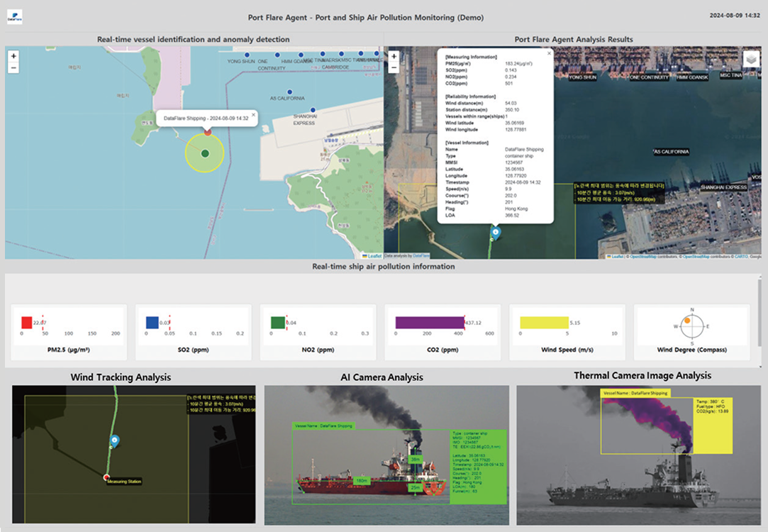Click the yellow Wind Speed bar
This screenshot has height=532, width=768.
click(x=544, y=323)
